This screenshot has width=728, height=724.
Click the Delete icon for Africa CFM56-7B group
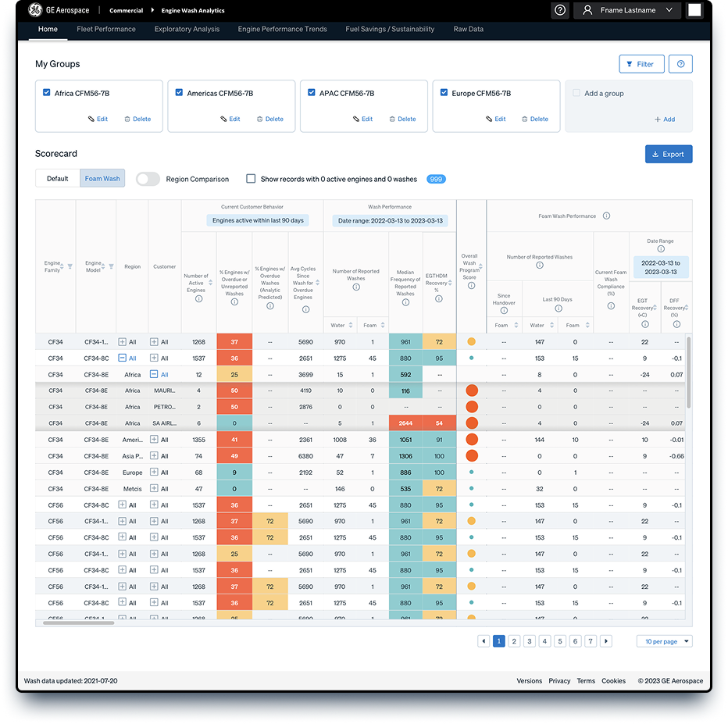127,119
